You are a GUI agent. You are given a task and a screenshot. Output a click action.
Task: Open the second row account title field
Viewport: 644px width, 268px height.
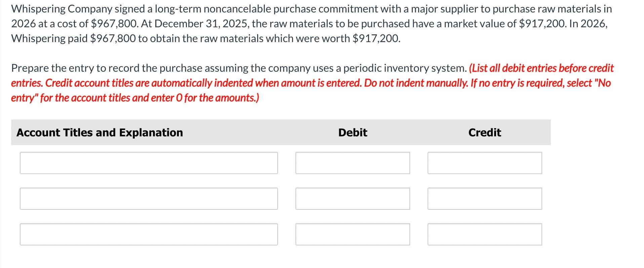[149, 199]
